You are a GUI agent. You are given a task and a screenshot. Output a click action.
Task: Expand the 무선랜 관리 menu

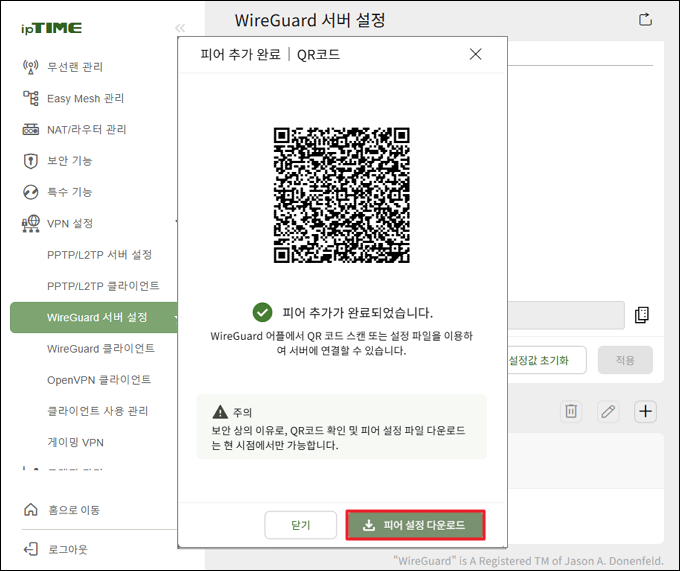pos(75,67)
